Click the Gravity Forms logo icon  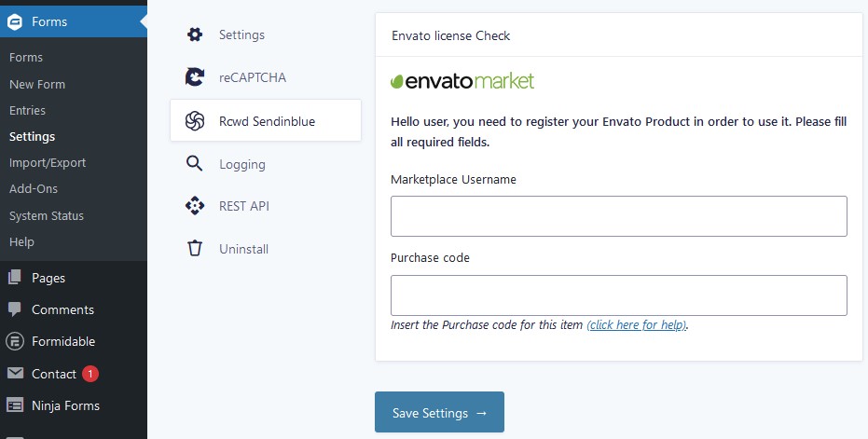point(15,21)
